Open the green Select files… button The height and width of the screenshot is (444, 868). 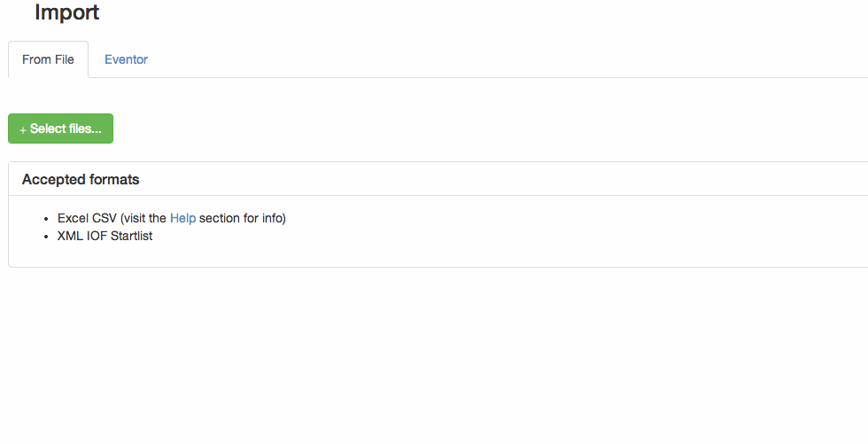(x=61, y=129)
